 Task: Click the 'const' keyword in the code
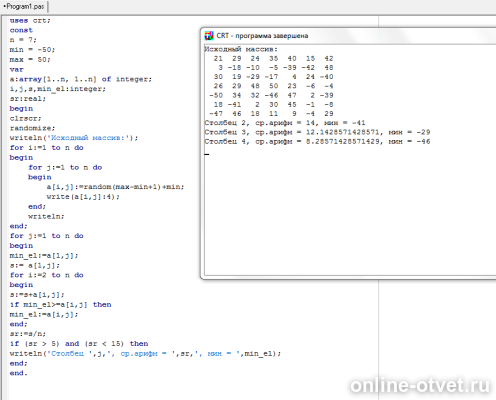21,30
